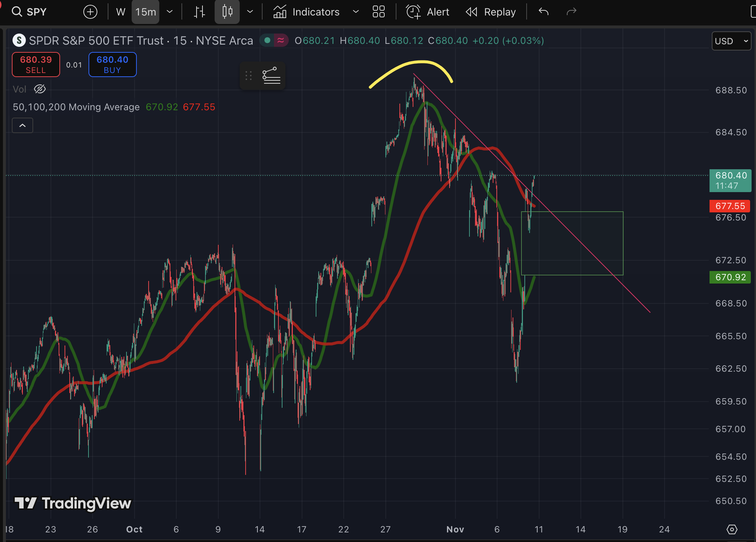Select the 15m timeframe
The width and height of the screenshot is (756, 542).
point(145,12)
